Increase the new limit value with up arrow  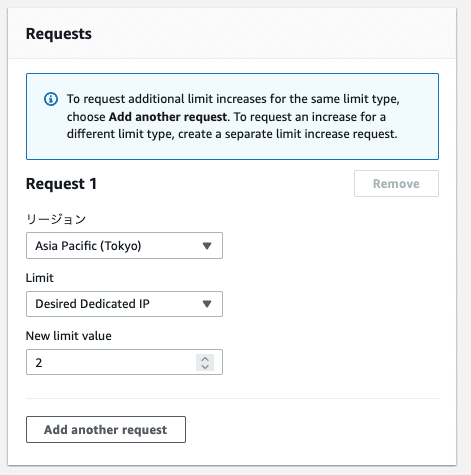point(205,359)
